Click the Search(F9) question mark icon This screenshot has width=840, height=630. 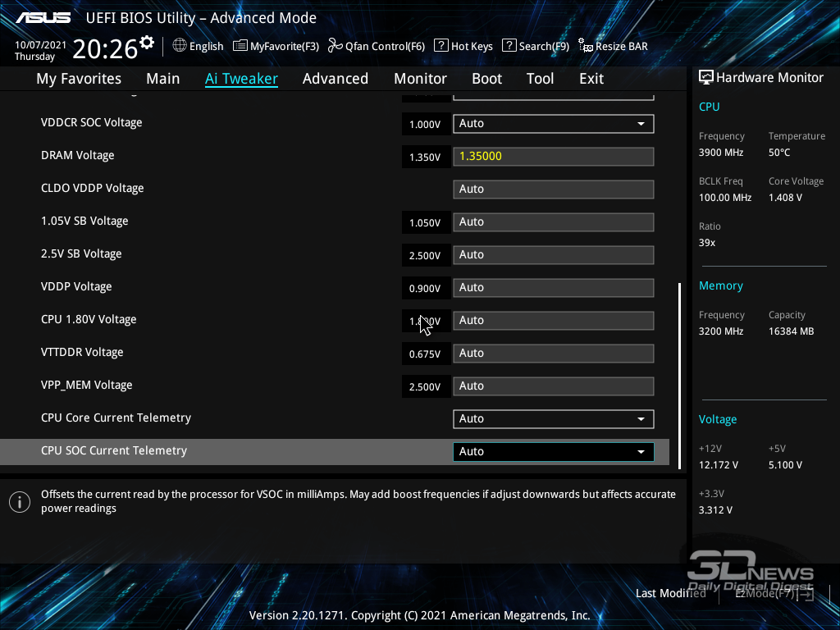pos(509,46)
